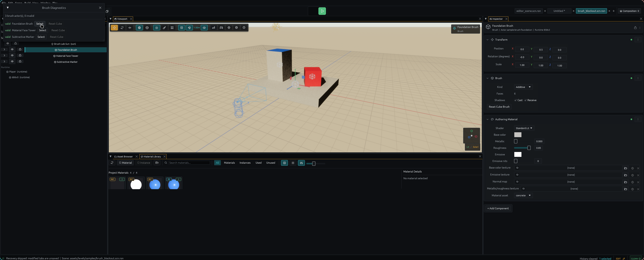Collapse the Transform section

[487, 40]
